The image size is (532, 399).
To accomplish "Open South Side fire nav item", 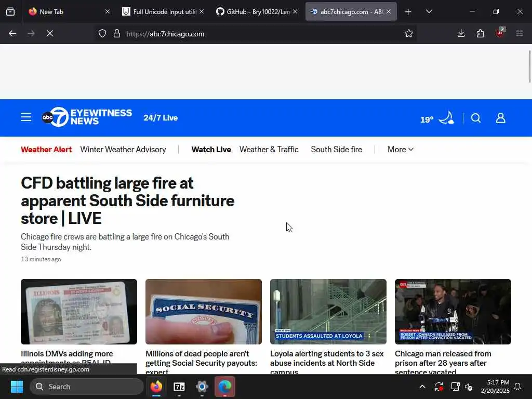I will pos(336,150).
